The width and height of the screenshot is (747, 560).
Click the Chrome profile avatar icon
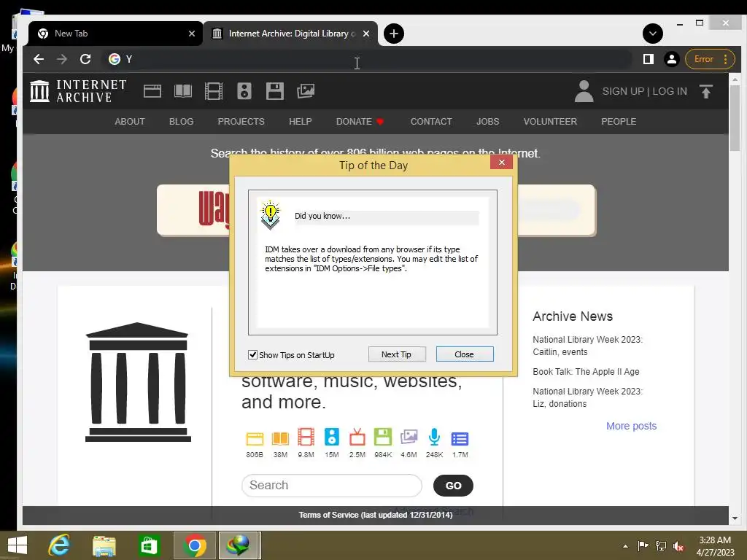(x=672, y=59)
